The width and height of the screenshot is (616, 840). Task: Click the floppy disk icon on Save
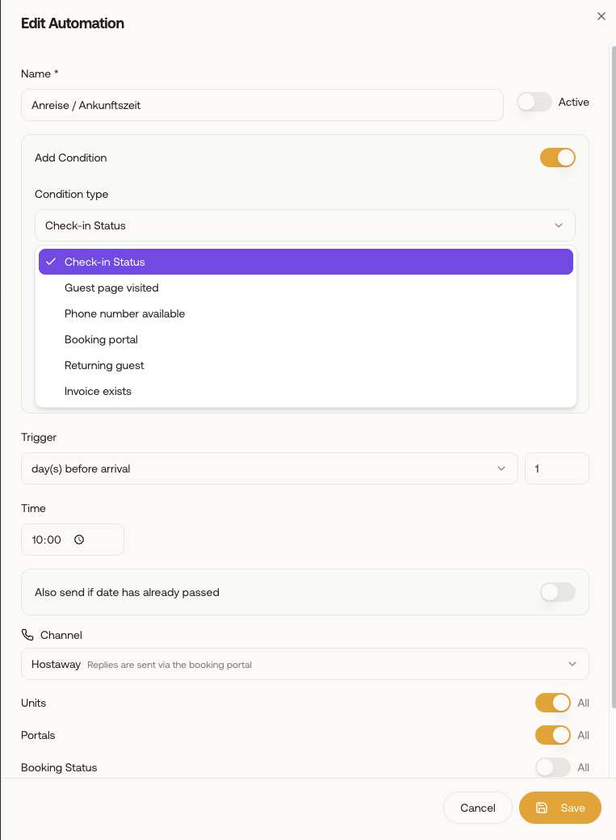point(542,808)
